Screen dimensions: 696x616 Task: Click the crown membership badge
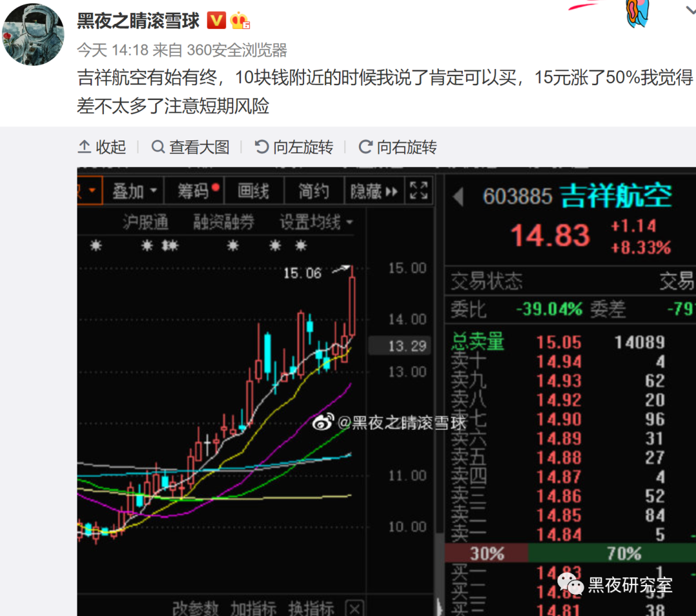coord(240,21)
